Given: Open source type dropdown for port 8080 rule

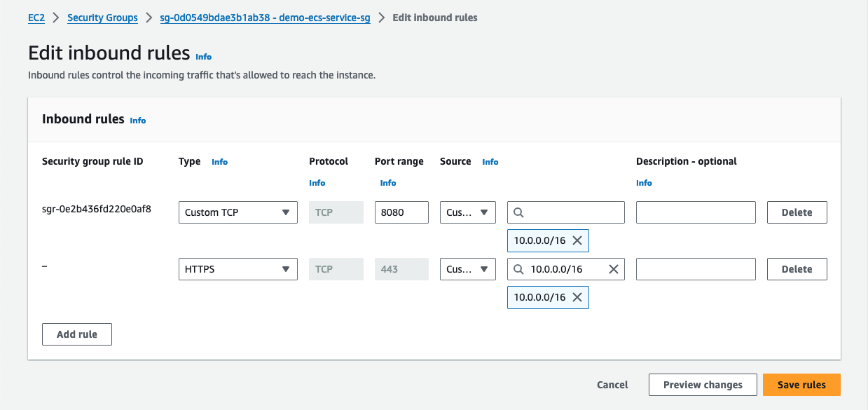Looking at the screenshot, I should [467, 212].
